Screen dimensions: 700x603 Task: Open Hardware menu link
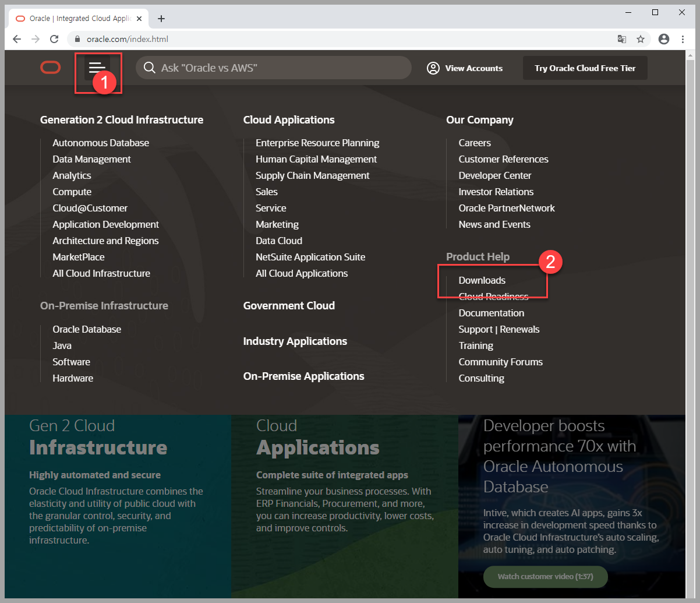[73, 378]
